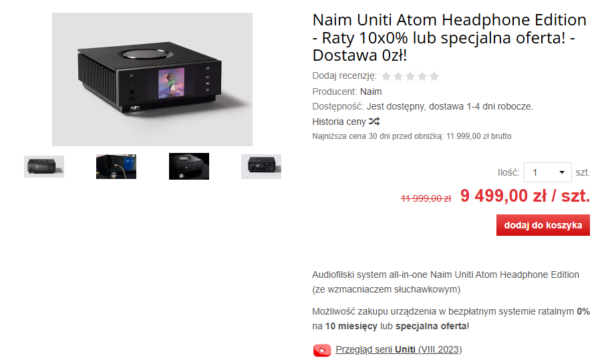Select fourth thumbnail showing rear panel
This screenshot has height=364, width=602.
pyautogui.click(x=261, y=167)
